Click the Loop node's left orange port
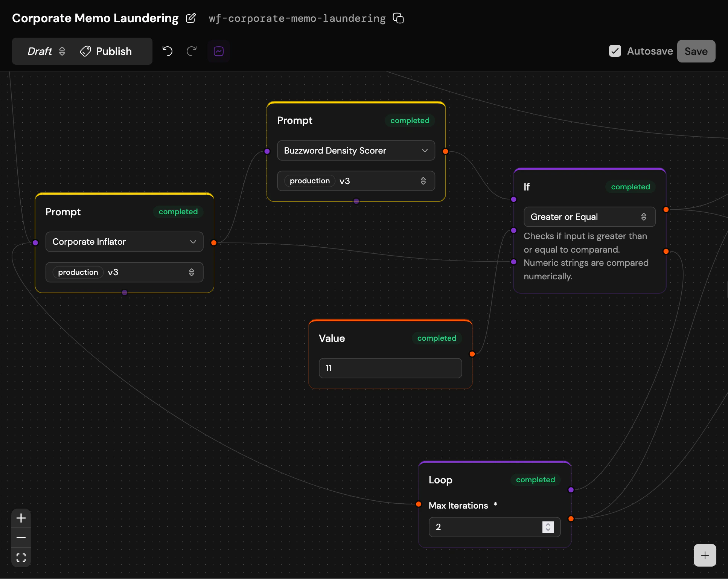The height and width of the screenshot is (579, 728). [419, 504]
